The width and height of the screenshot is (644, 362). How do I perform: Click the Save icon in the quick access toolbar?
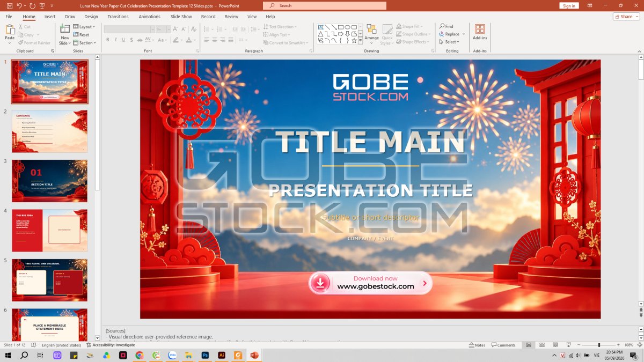pyautogui.click(x=10, y=5)
